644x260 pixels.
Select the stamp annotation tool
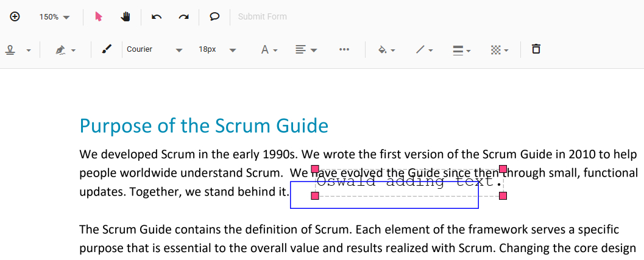point(10,50)
